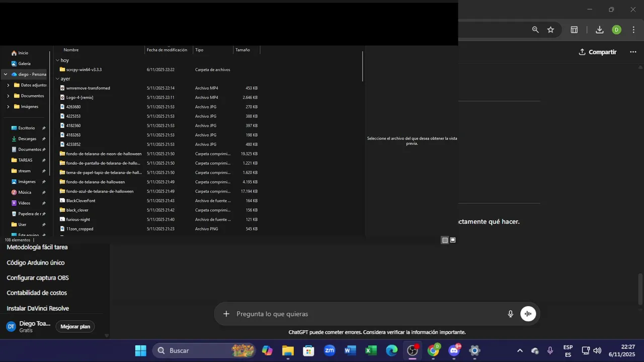Viewport: 644px width, 362px height.
Task: Open Zoom from the taskbar
Action: [330, 350]
